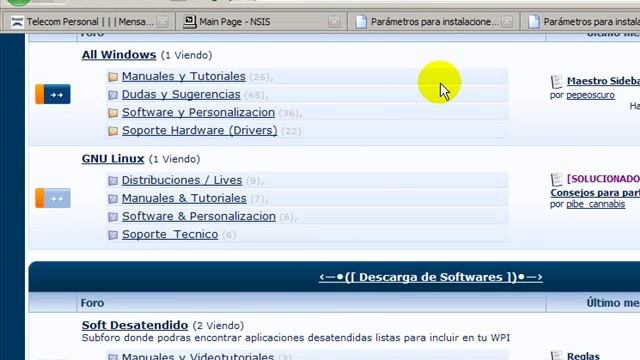Viewport: 640px width, 360px height.
Task: View profile of user pepeoscuro
Action: click(590, 95)
